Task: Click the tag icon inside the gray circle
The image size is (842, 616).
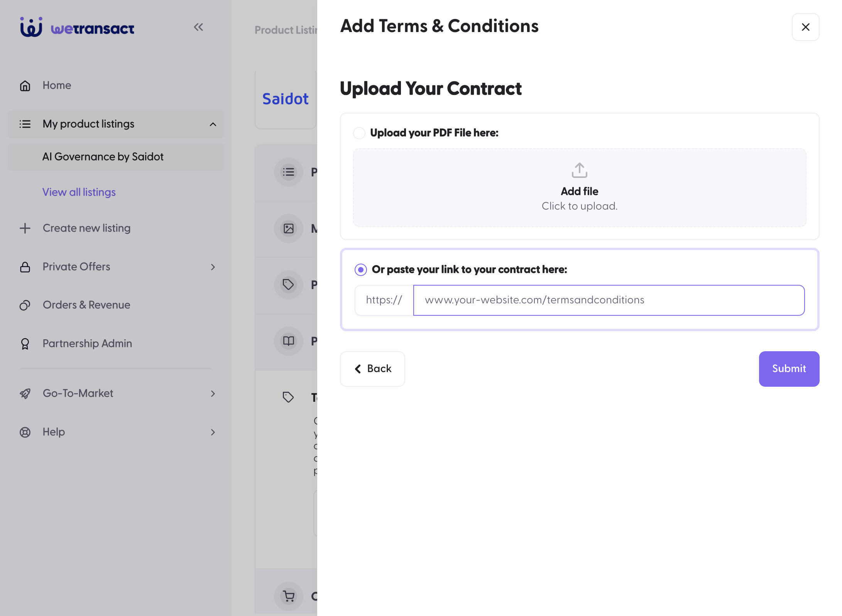Action: (289, 285)
